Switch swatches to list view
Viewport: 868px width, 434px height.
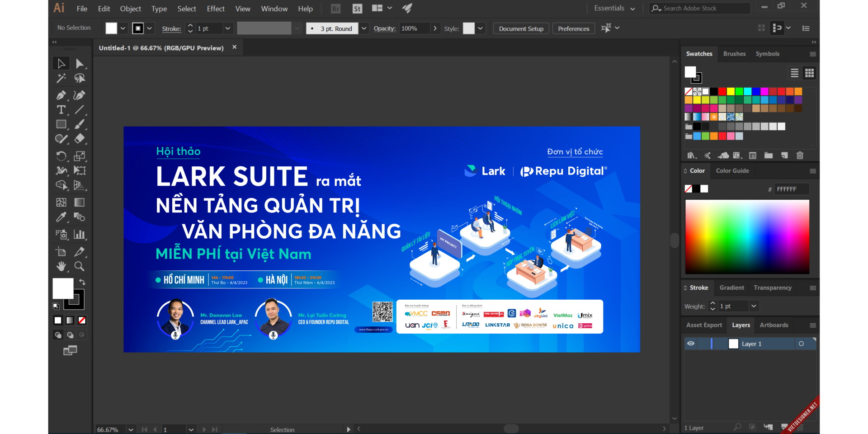[794, 73]
